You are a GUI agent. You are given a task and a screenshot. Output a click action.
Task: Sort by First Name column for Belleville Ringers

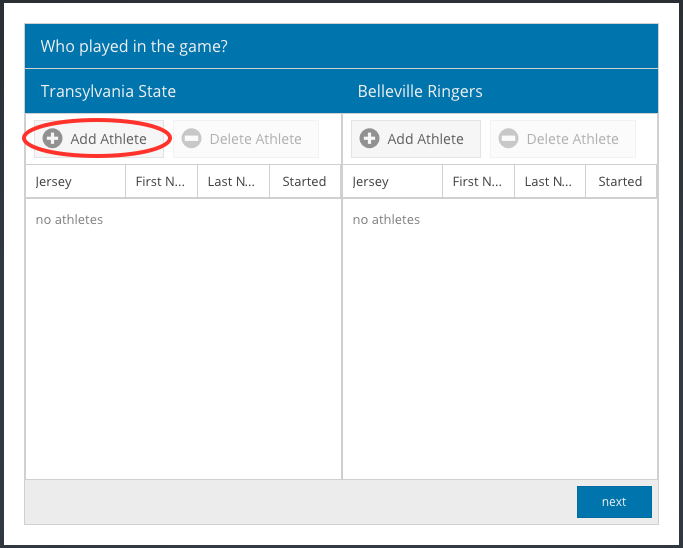point(478,181)
